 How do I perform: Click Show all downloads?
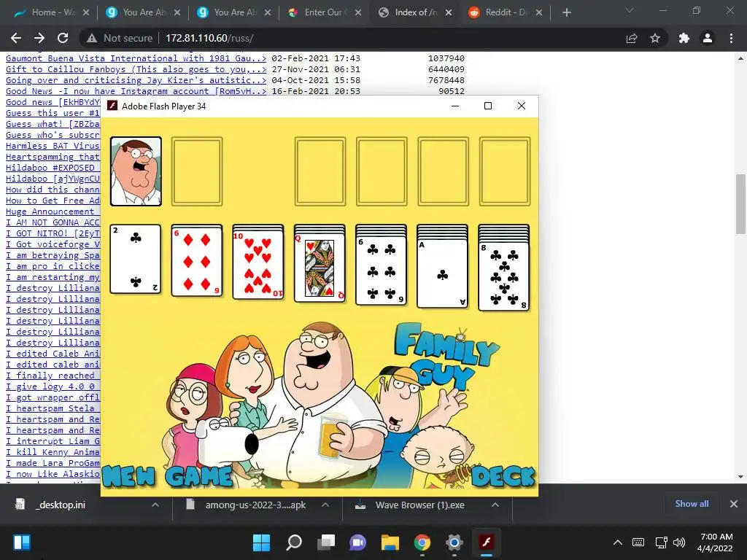click(692, 504)
